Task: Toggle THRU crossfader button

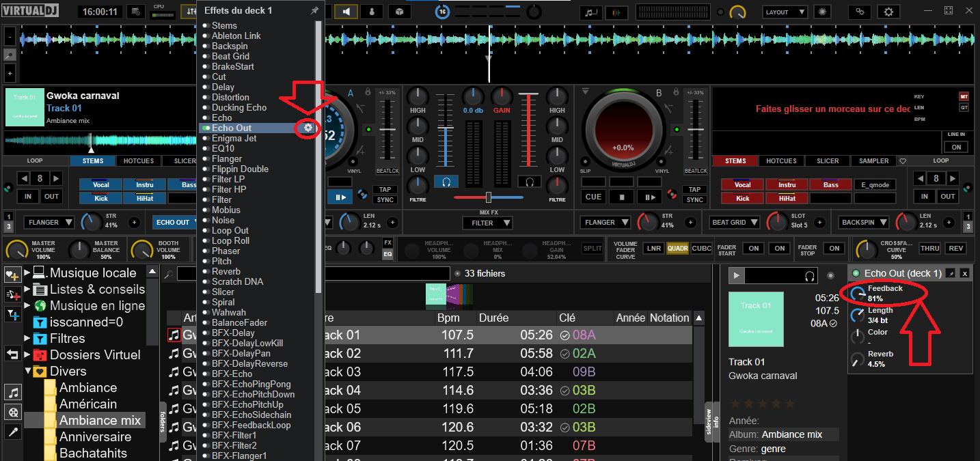Action: pyautogui.click(x=929, y=249)
